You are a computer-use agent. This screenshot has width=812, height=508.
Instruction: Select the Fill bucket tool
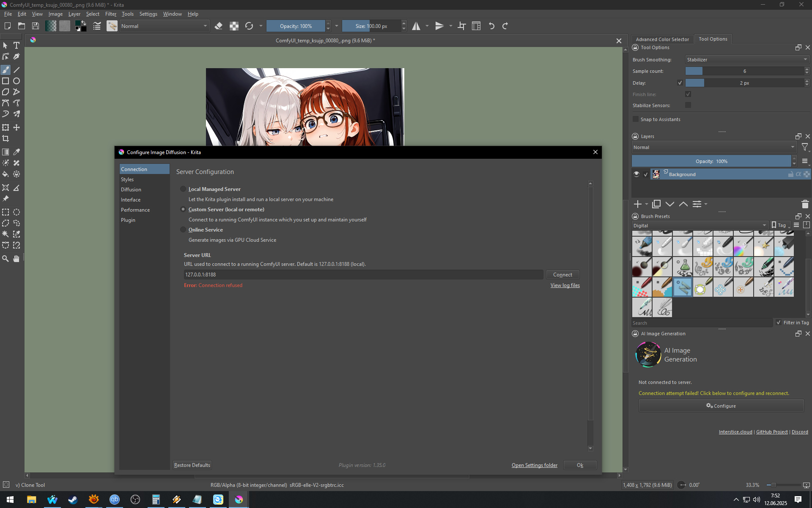coord(5,174)
